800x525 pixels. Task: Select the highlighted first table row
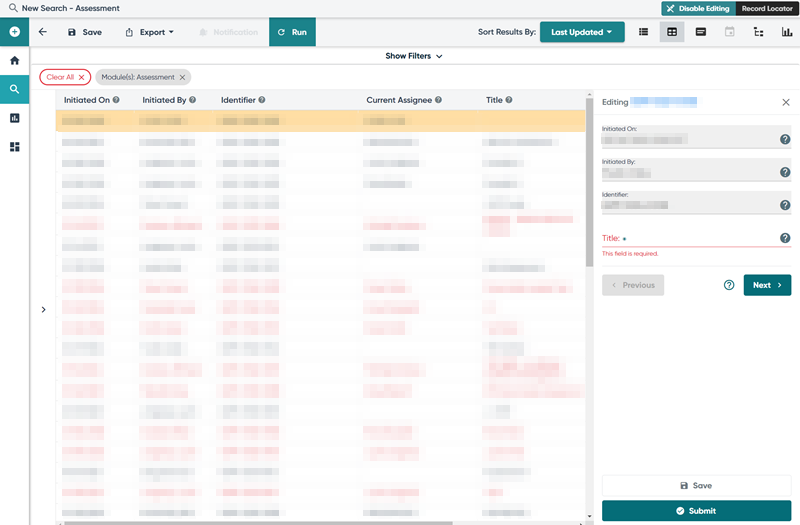click(320, 121)
